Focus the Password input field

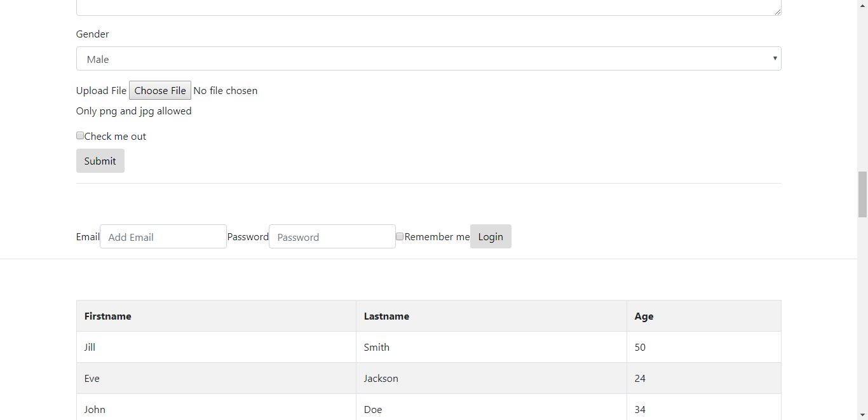pos(332,236)
